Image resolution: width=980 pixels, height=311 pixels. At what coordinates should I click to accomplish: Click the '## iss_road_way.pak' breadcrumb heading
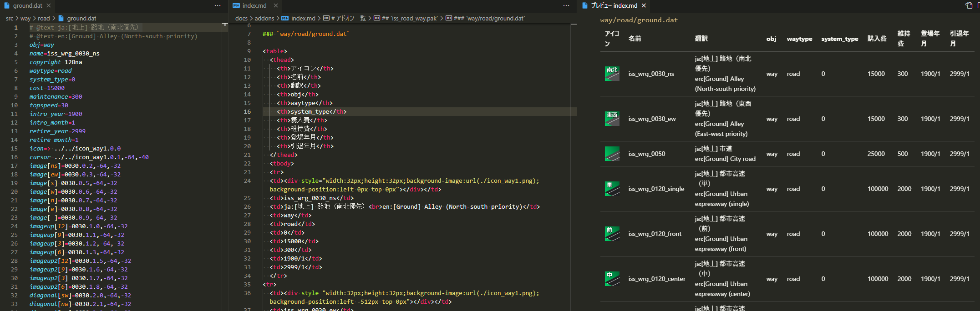[406, 19]
